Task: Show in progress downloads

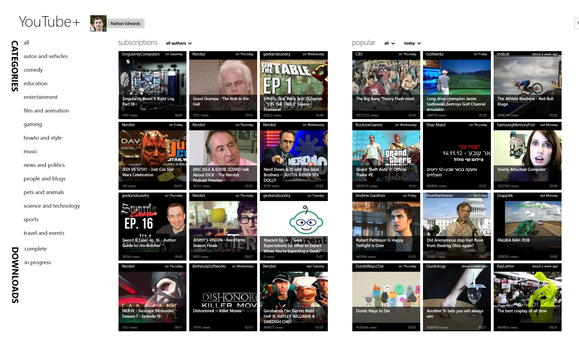Action: tap(37, 263)
